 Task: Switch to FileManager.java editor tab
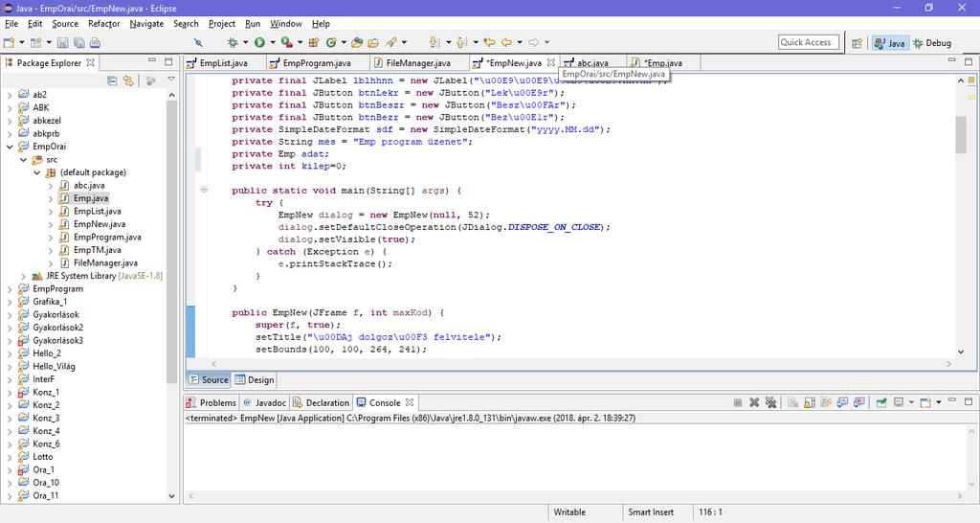(418, 63)
